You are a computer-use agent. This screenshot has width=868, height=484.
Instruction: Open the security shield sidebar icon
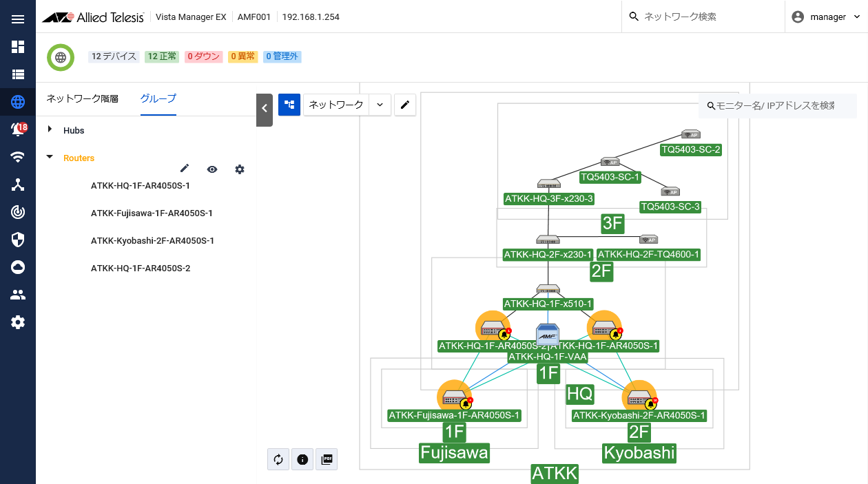tap(18, 240)
